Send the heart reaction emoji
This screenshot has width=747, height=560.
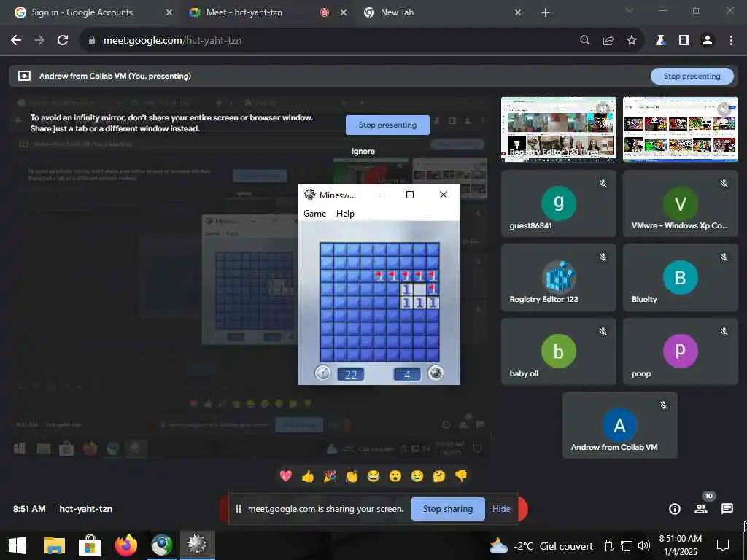(x=285, y=475)
